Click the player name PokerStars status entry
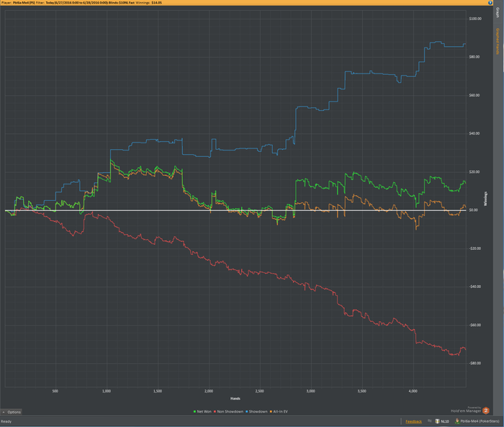504x427 pixels. tap(480, 421)
